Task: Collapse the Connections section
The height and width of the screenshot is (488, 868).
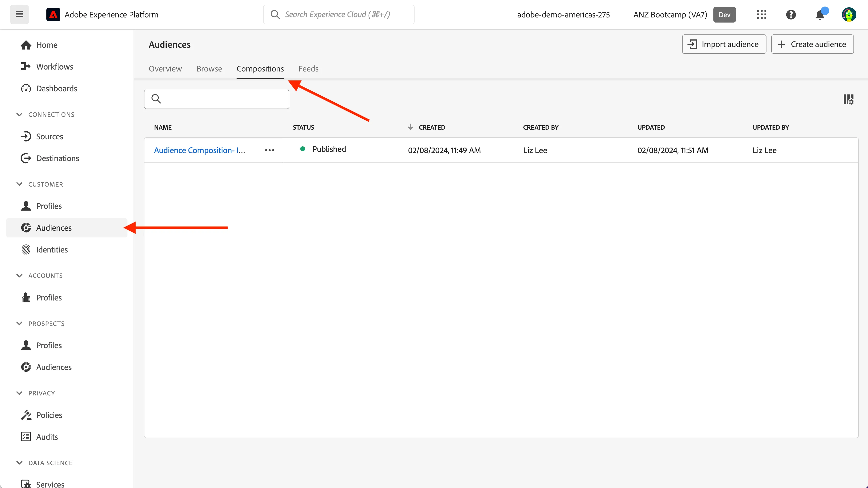Action: click(x=20, y=115)
